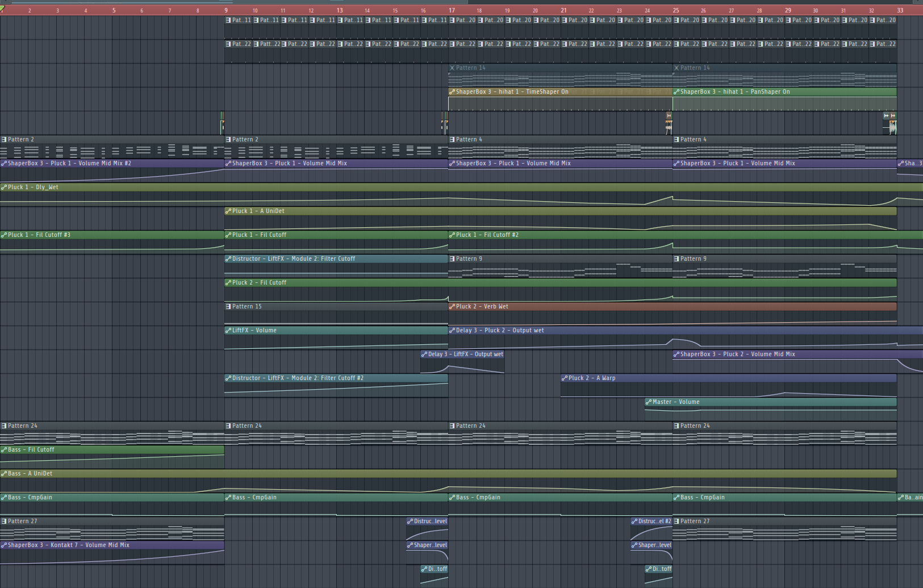Image resolution: width=923 pixels, height=588 pixels.
Task: Open the Pattern 15 clip menu icon
Action: point(228,306)
